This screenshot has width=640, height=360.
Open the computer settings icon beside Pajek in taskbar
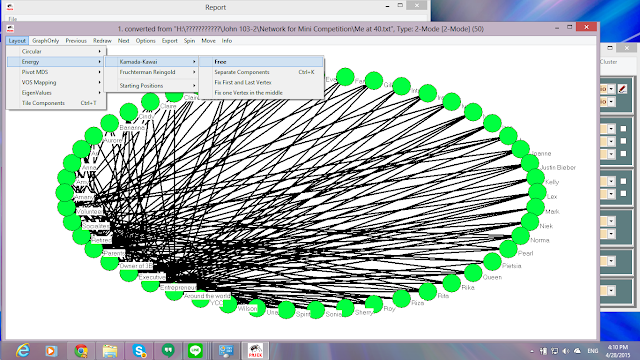pyautogui.click(x=226, y=351)
